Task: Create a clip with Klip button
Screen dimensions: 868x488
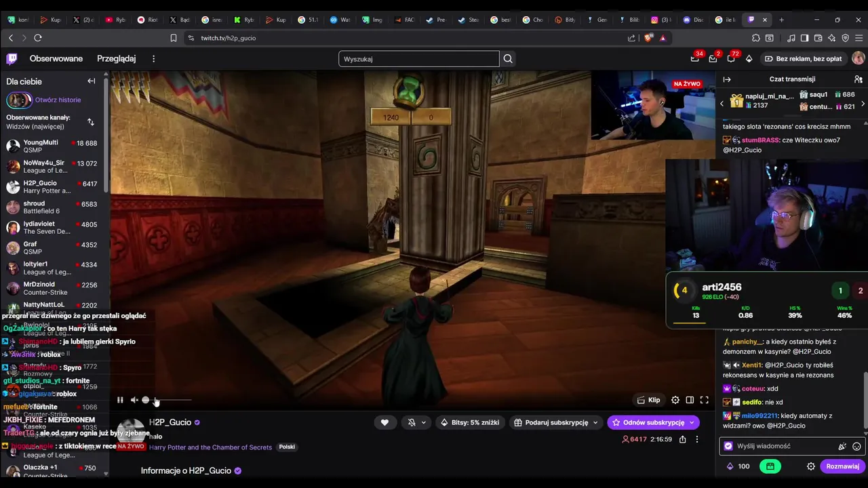Action: (x=649, y=400)
